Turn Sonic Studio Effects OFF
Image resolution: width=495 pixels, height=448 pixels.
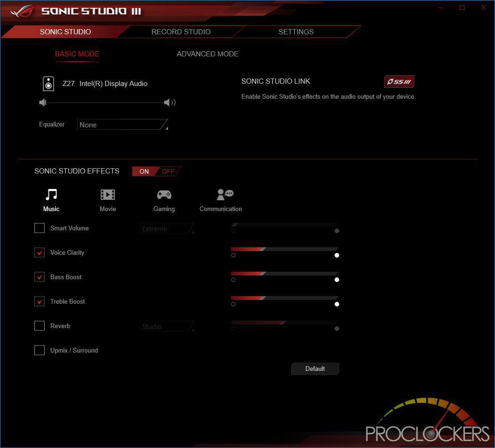coord(168,171)
